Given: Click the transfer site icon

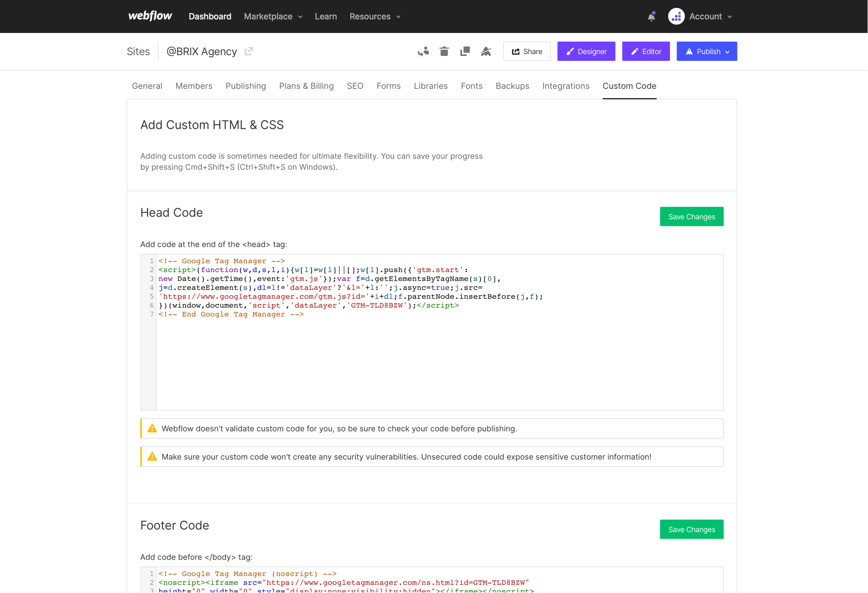Looking at the screenshot, I should click(423, 51).
